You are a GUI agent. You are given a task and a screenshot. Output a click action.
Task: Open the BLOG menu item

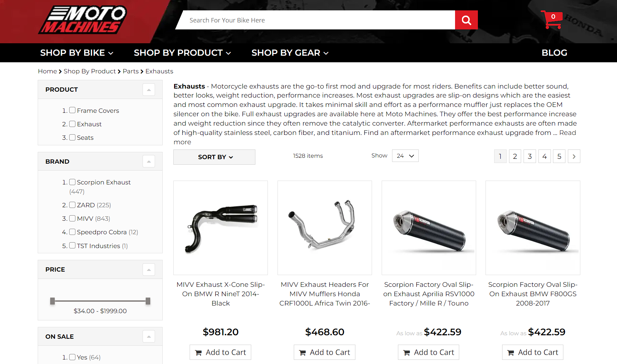pyautogui.click(x=554, y=53)
